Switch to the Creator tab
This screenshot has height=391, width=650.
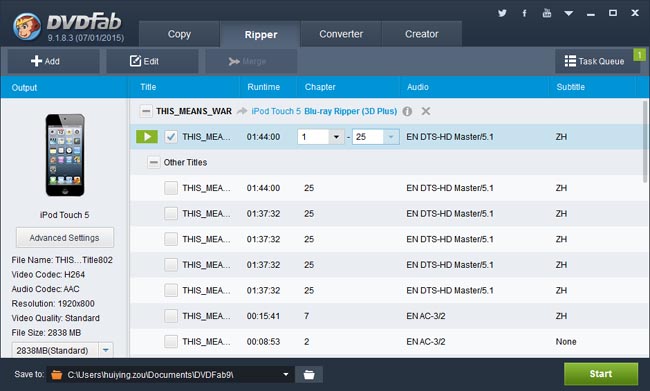pos(421,34)
